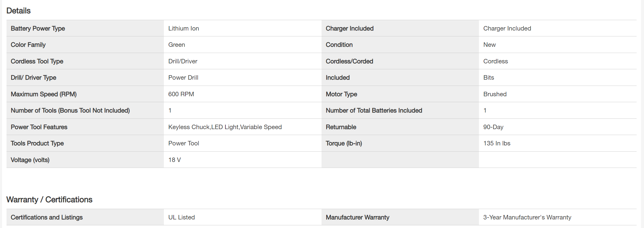Click the Color Family label
Image resolution: width=644 pixels, height=228 pixels.
pos(28,45)
